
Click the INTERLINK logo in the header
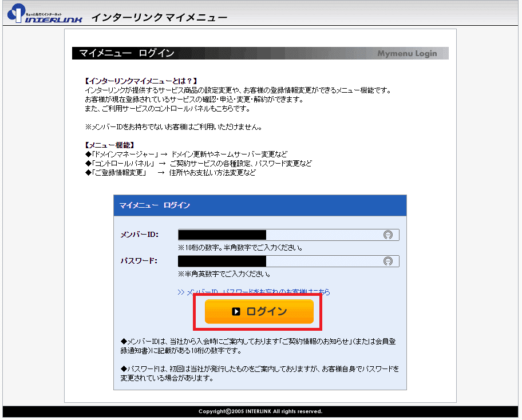(45, 13)
